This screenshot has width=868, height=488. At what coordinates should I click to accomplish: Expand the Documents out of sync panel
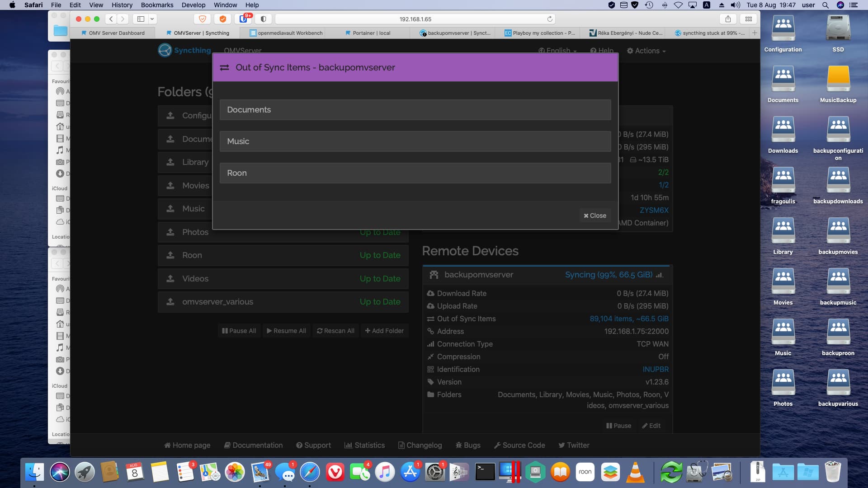(x=415, y=110)
